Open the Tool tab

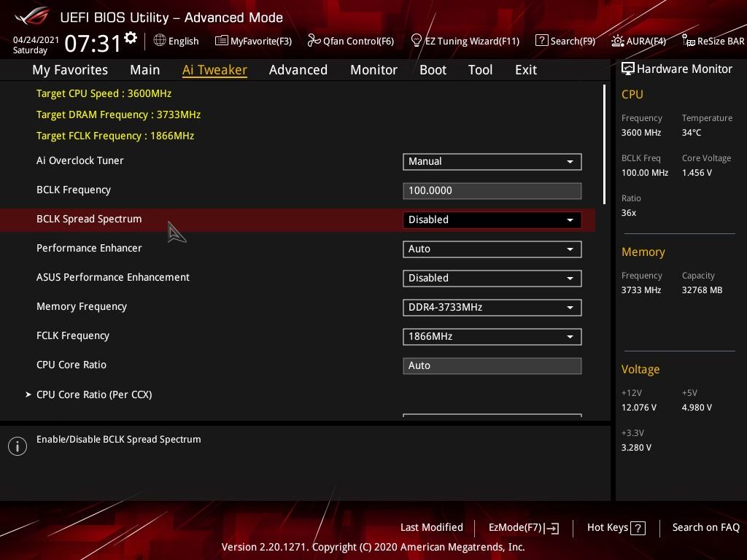click(480, 70)
